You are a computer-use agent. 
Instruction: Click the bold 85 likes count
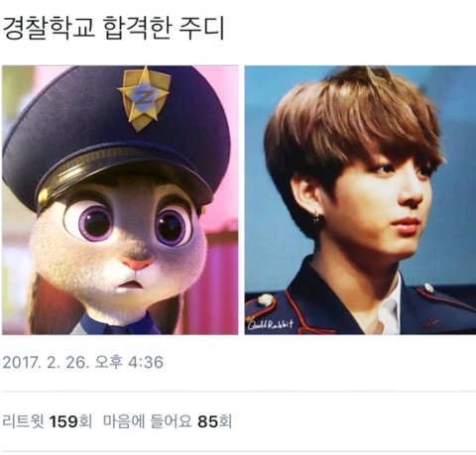(208, 421)
